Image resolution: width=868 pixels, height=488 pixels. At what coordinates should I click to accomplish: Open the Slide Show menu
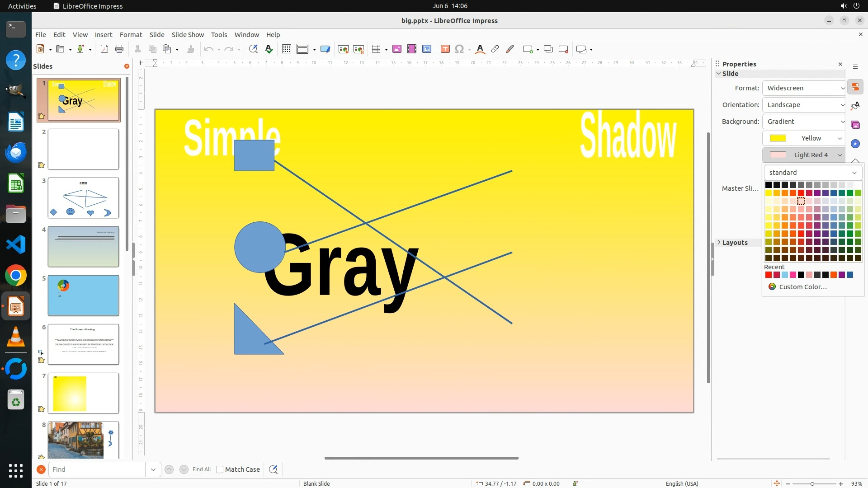click(188, 35)
